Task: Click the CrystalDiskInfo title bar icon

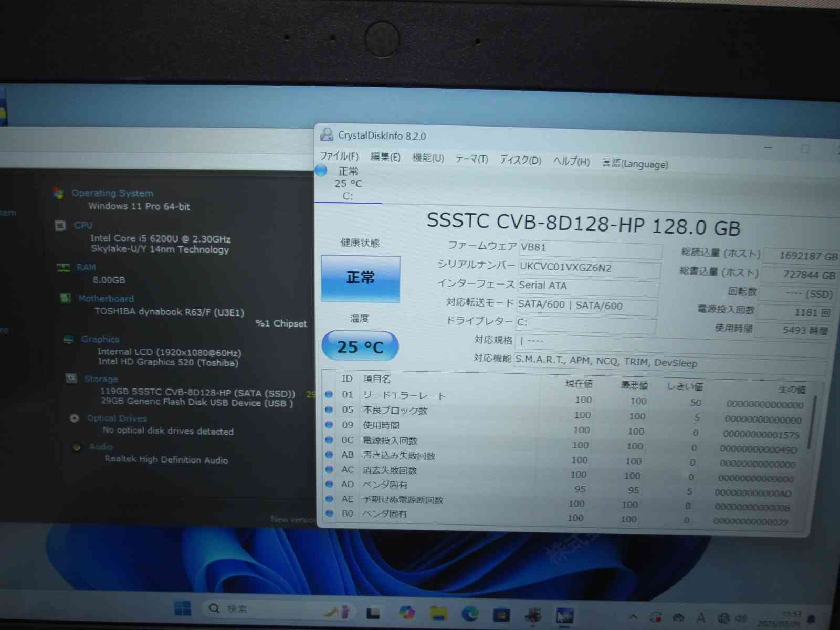Action: [x=327, y=134]
